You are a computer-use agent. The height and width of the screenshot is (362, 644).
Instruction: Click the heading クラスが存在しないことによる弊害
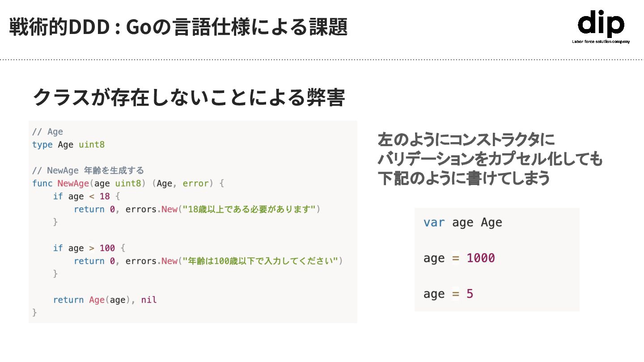coord(188,97)
